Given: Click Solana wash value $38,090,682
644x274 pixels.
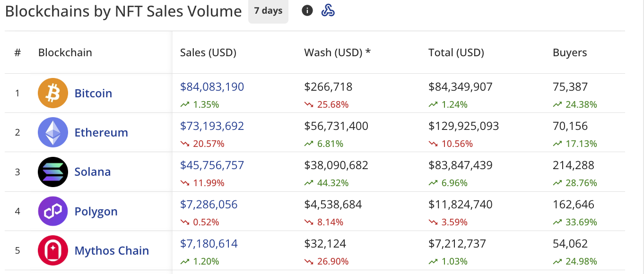Looking at the screenshot, I should tap(336, 165).
